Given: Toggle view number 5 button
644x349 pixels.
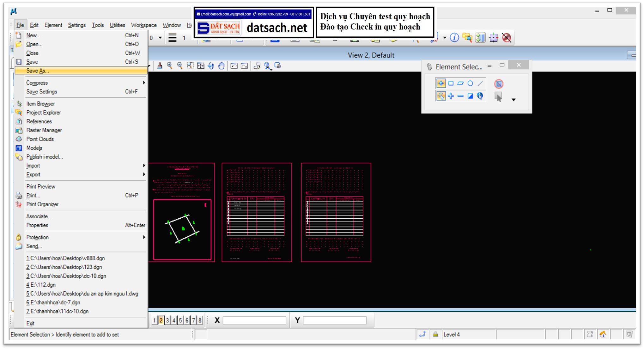Looking at the screenshot, I should coord(180,320).
